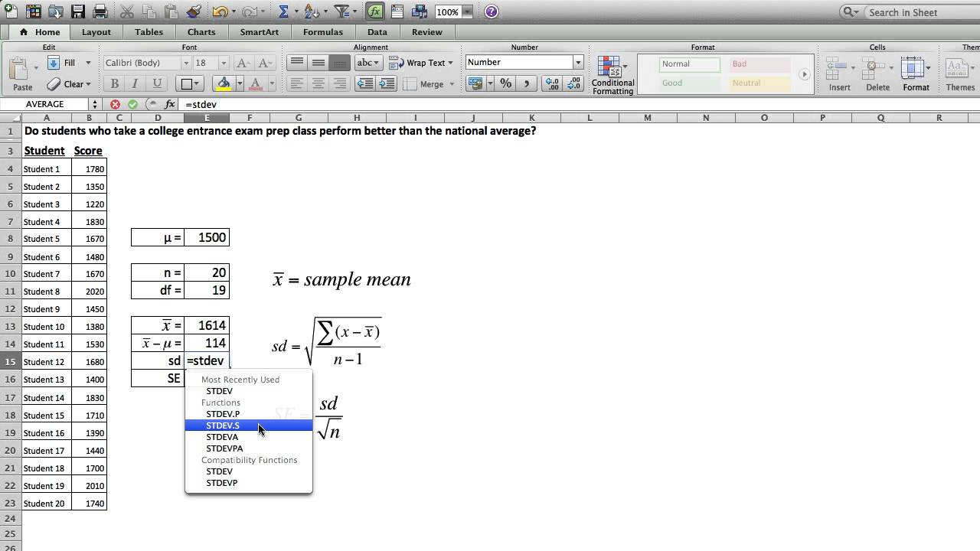Image resolution: width=980 pixels, height=551 pixels.
Task: Open the zoom 100% dropdown
Action: 467,12
